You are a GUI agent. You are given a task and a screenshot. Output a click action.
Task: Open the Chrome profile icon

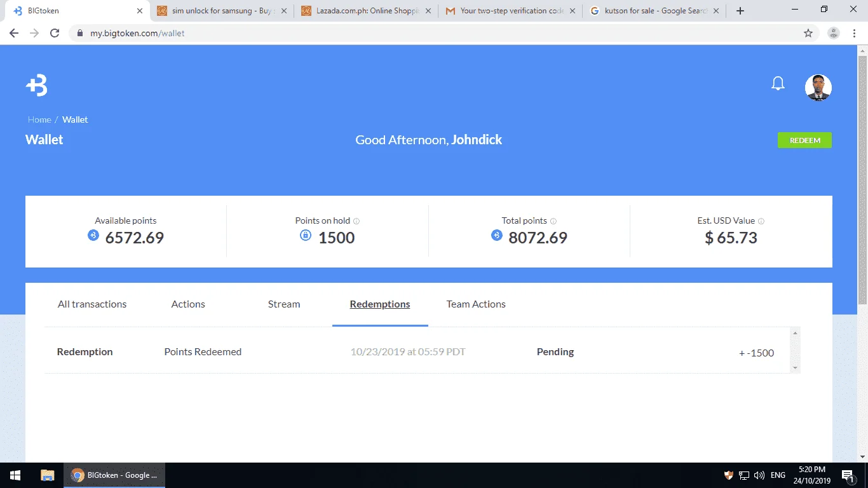tap(834, 33)
